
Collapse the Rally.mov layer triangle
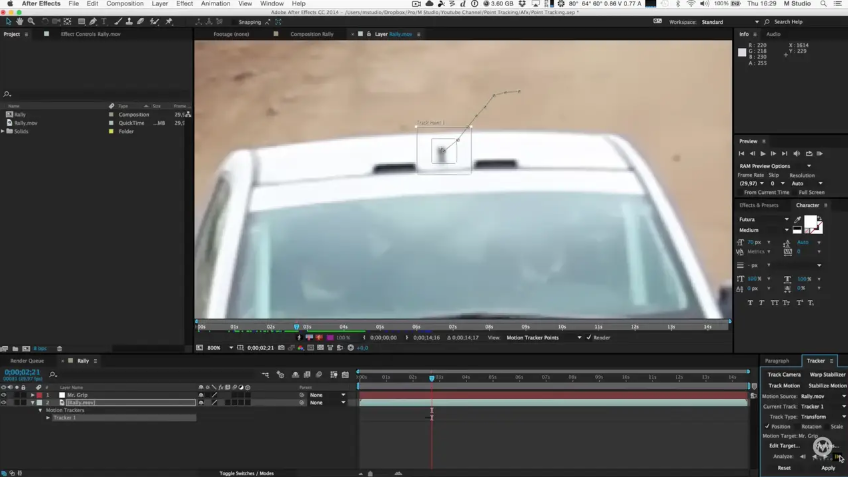point(32,402)
